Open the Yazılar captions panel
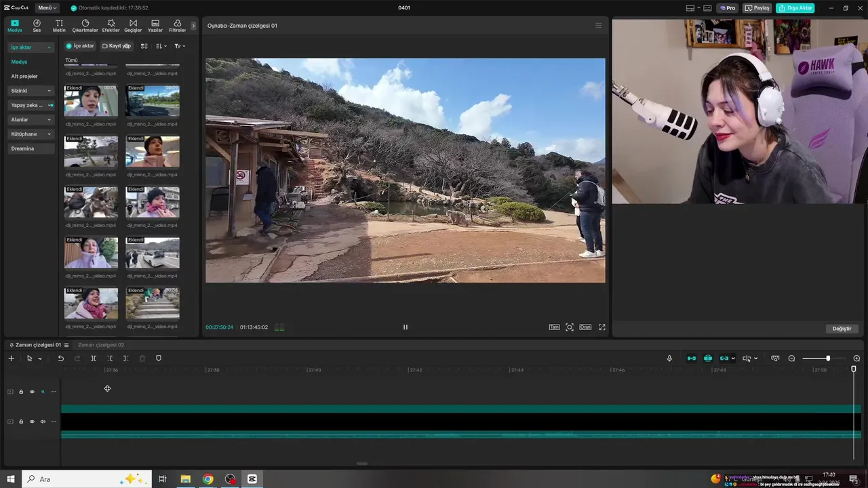 click(x=155, y=26)
